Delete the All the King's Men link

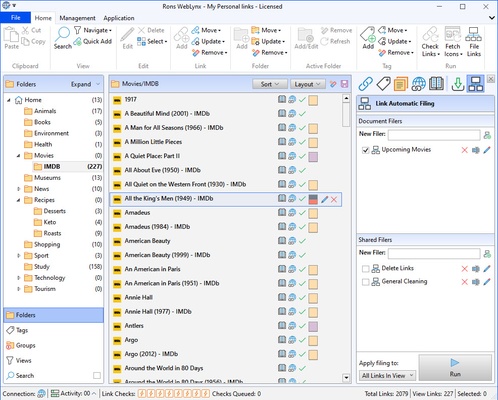[334, 199]
